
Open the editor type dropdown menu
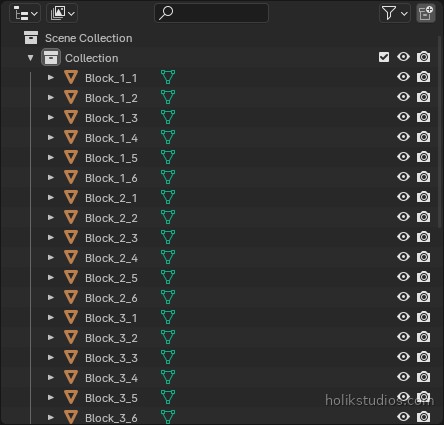pyautogui.click(x=25, y=13)
